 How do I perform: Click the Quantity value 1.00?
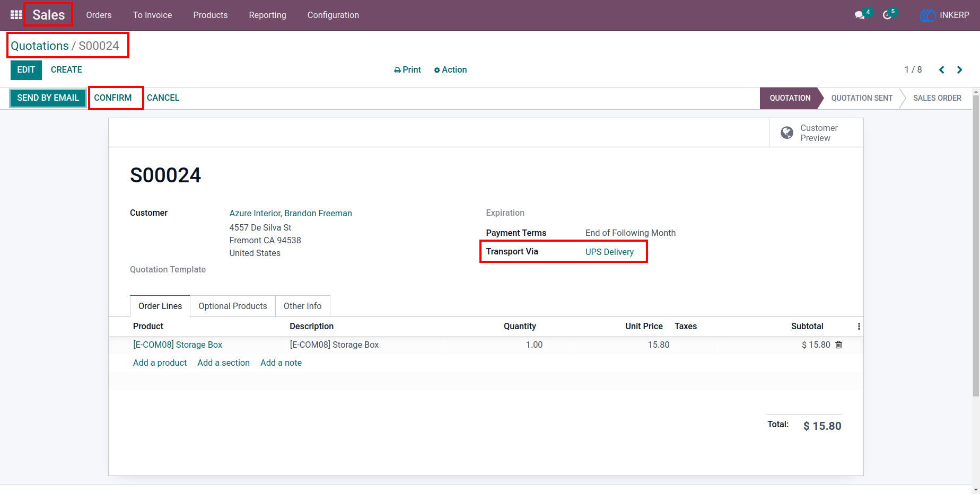534,345
